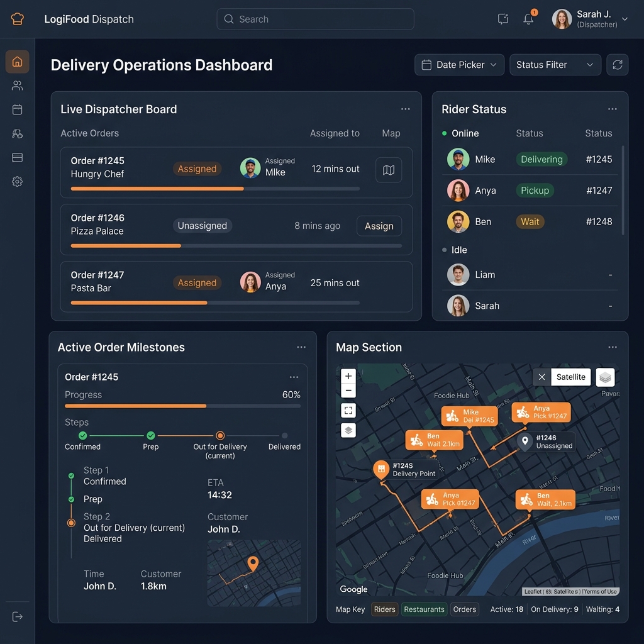Click the Assign button for Order #1246
Screen dimensions: 644x644
click(379, 226)
